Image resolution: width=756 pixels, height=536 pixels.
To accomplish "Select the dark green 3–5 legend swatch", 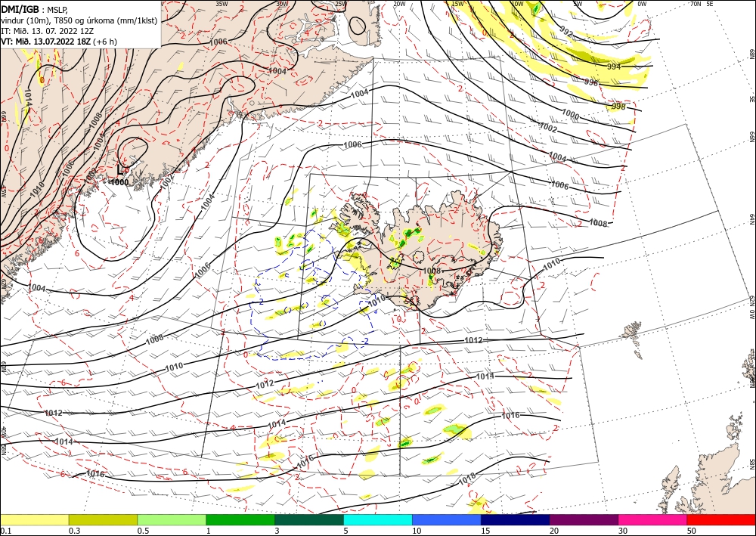I will (309, 519).
